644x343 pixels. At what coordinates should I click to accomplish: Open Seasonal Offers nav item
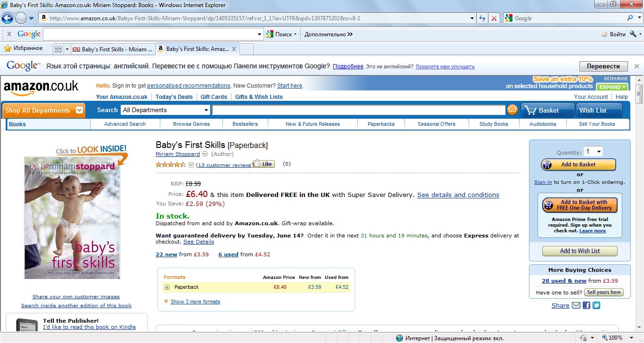pos(437,124)
